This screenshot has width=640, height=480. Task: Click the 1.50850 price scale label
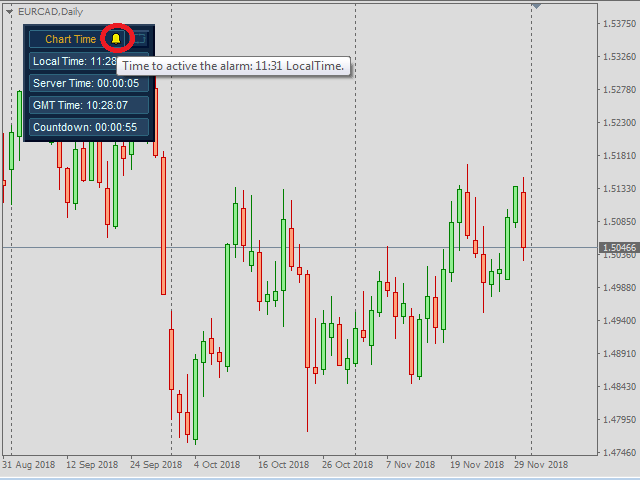(x=619, y=222)
